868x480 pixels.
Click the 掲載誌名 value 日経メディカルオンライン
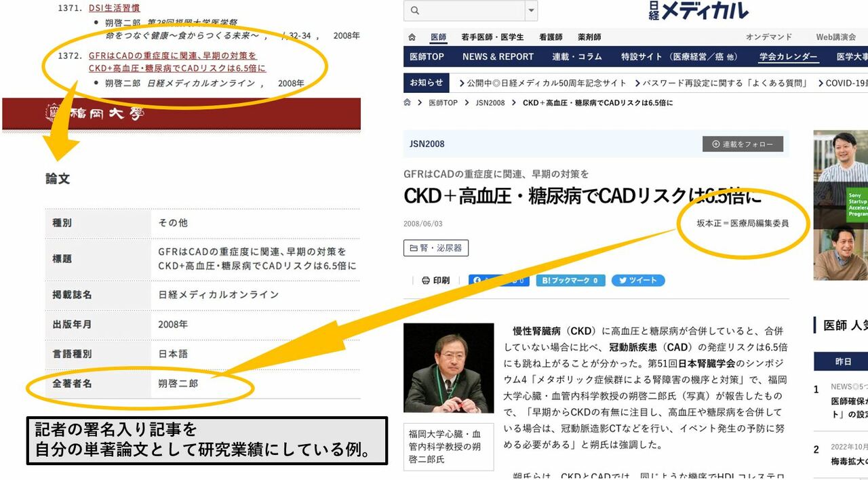click(218, 295)
